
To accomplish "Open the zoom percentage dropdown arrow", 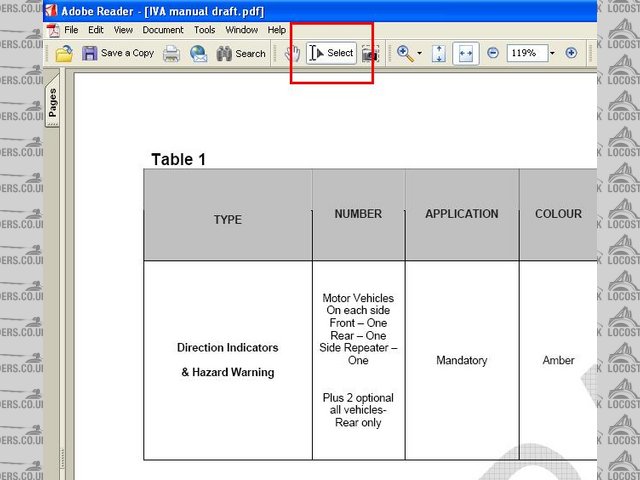I will click(x=552, y=53).
